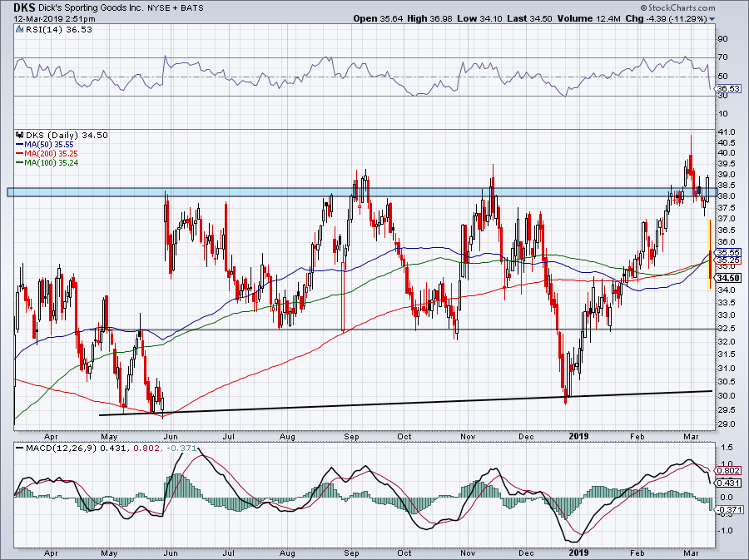Click the 2019 label on price chart axis
749x560 pixels.
pos(578,436)
